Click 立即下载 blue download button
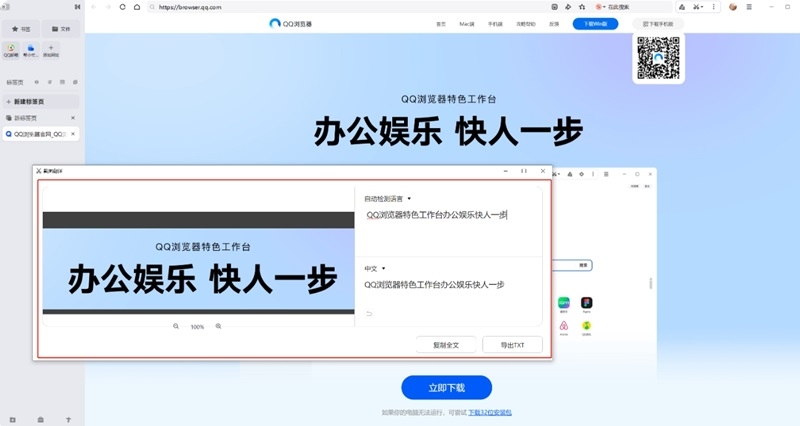The image size is (800, 426). 446,388
